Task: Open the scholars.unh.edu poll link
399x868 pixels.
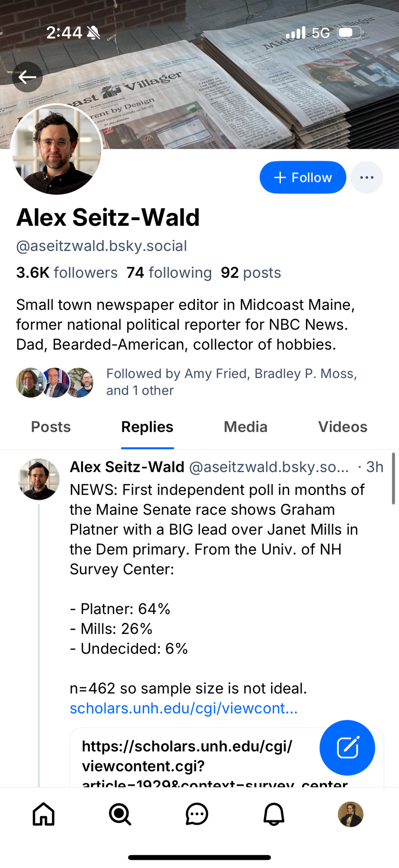Action: (x=184, y=708)
